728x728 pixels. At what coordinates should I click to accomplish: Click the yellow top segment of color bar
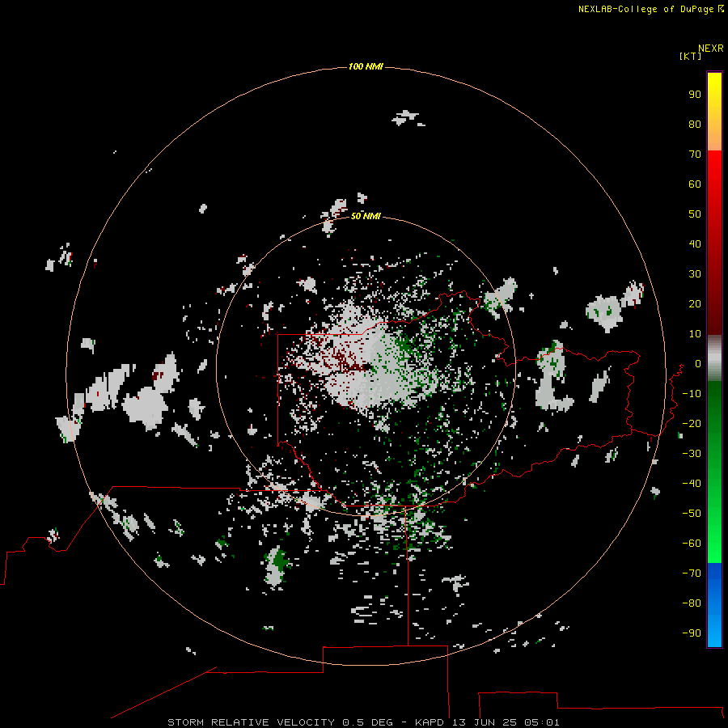pyautogui.click(x=714, y=112)
